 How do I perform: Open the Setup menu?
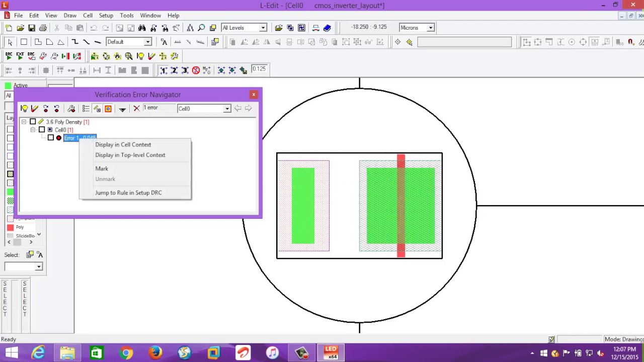coord(106,16)
